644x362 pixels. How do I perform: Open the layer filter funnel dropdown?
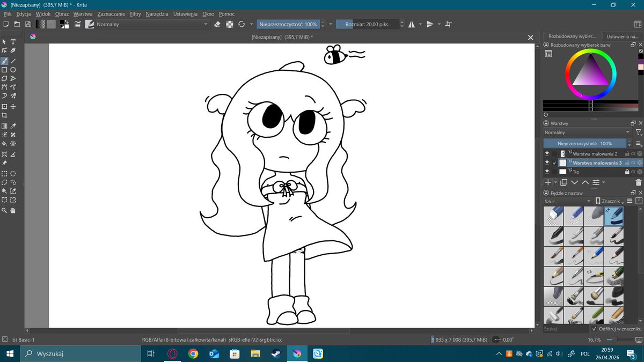(x=638, y=132)
